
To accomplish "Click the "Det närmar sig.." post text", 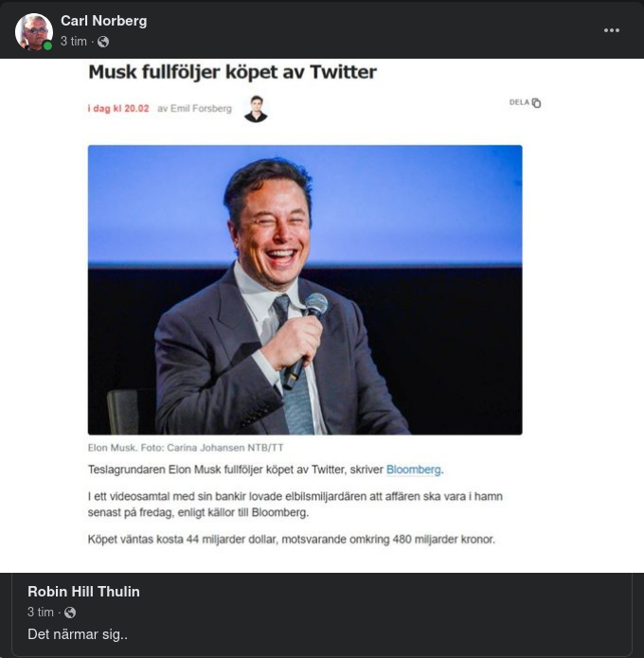I will point(78,634).
